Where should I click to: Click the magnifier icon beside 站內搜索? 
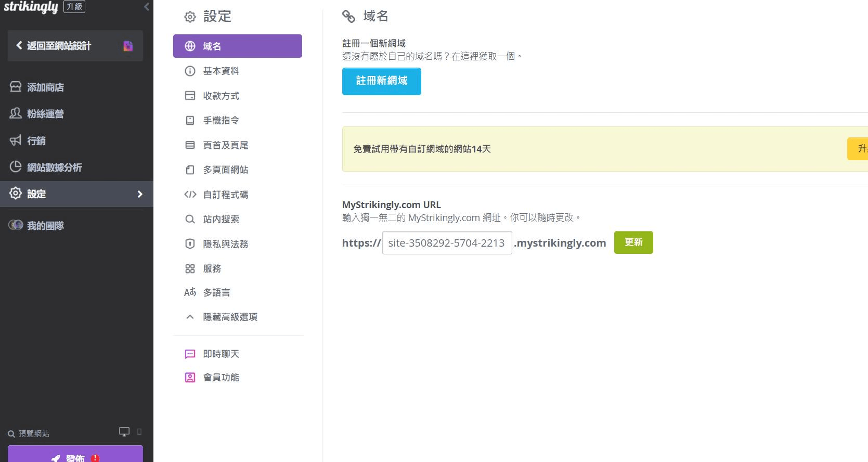coord(190,219)
